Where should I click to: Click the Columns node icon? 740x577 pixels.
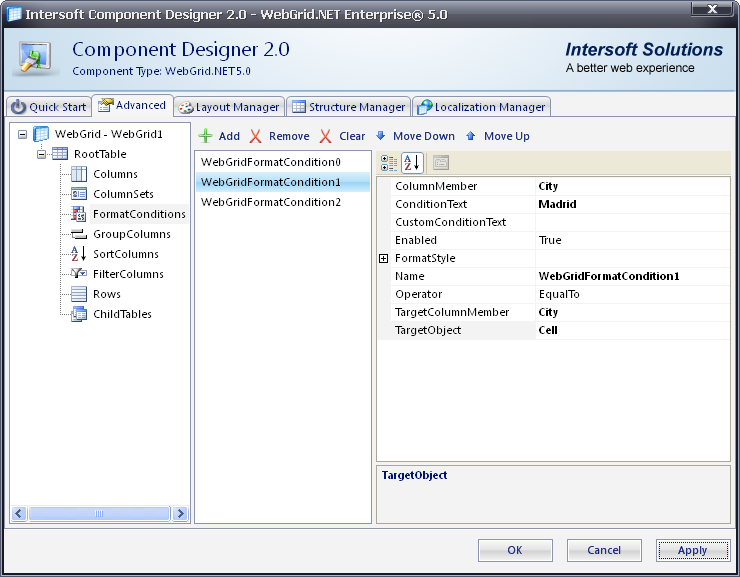79,174
